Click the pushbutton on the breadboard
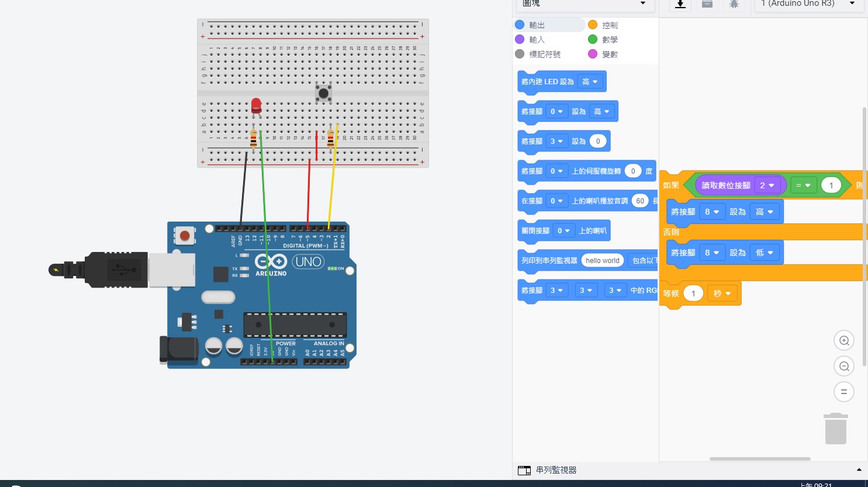This screenshot has width=868, height=487. tap(323, 93)
